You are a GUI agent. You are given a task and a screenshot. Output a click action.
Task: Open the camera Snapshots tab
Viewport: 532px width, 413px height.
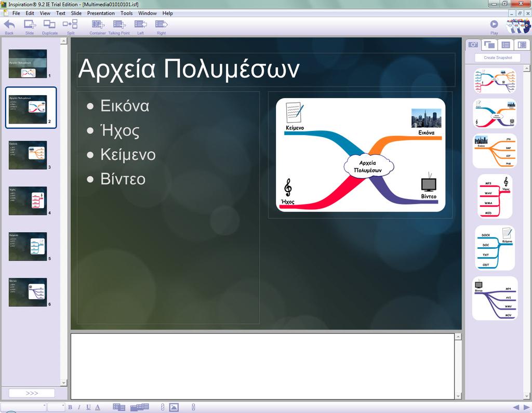pos(473,45)
